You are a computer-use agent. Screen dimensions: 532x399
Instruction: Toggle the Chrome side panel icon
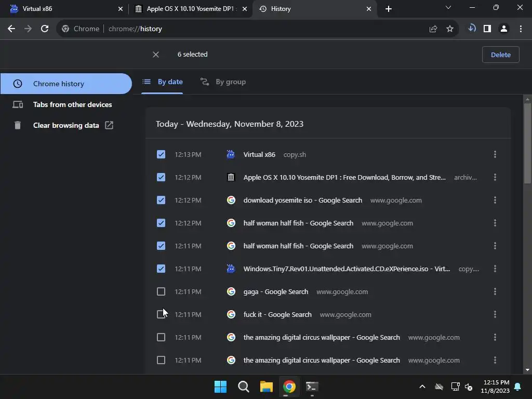pyautogui.click(x=487, y=29)
